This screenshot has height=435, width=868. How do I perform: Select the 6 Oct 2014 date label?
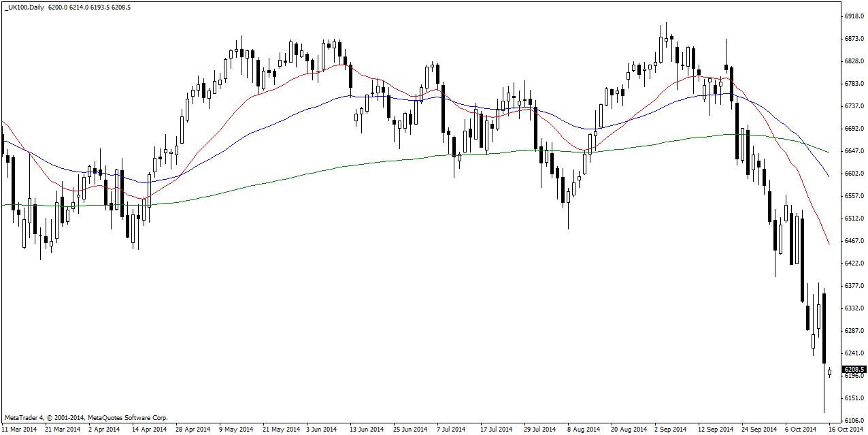pyautogui.click(x=801, y=430)
